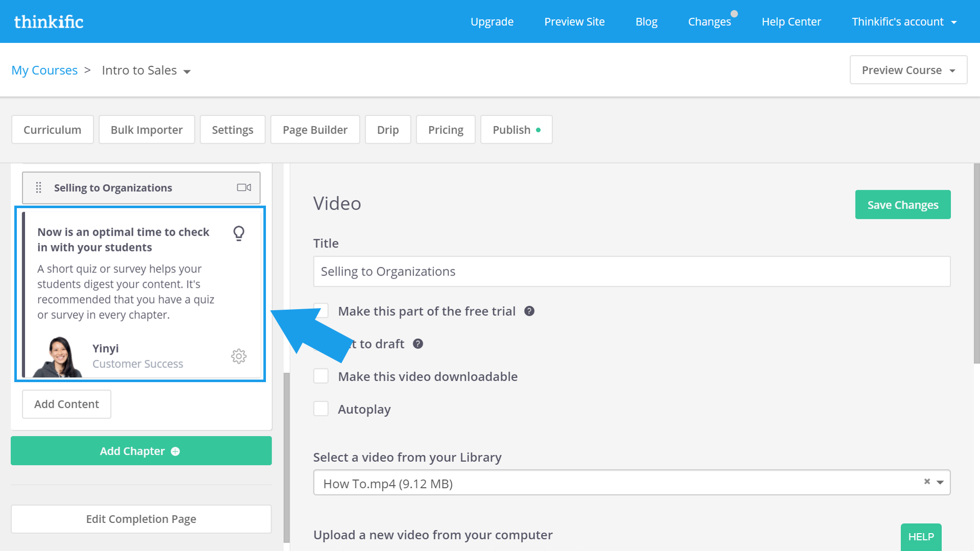Click the Save Changes button

pos(902,205)
